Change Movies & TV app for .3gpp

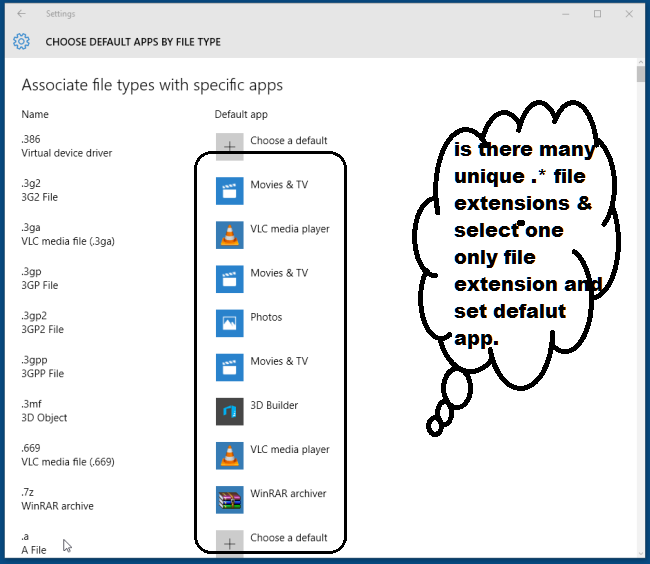(x=279, y=361)
